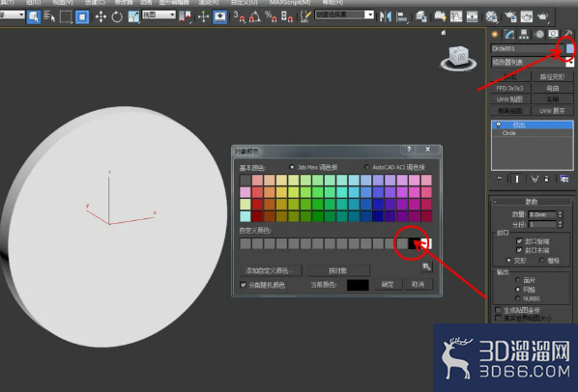Open the Material Editor
Image resolution: width=578 pixels, height=392 pixels.
click(491, 16)
